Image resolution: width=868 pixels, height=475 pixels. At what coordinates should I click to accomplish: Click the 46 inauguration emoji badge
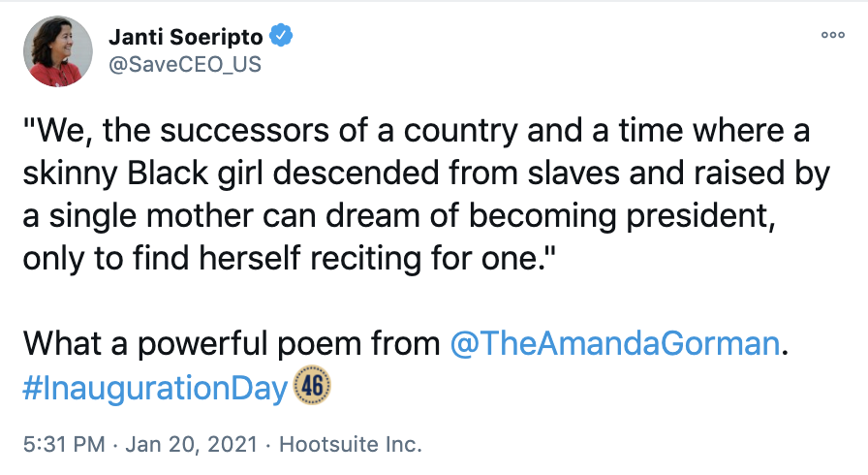[x=312, y=388]
